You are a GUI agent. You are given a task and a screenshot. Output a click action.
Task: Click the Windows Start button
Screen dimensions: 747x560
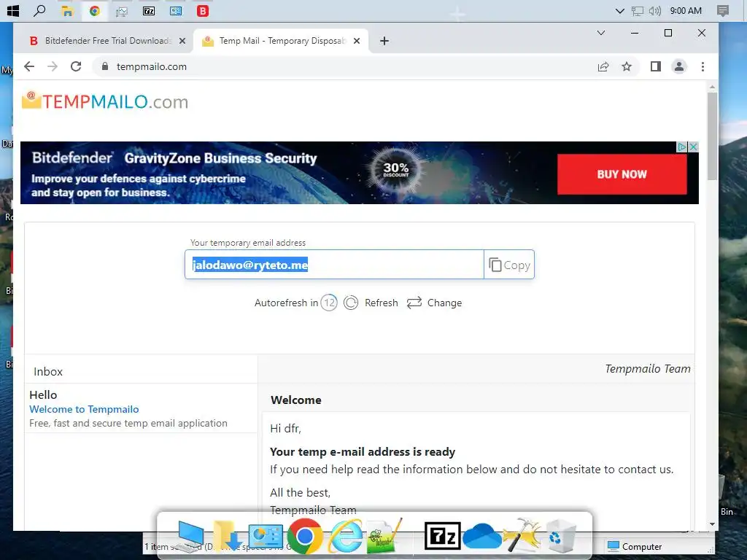click(x=13, y=10)
